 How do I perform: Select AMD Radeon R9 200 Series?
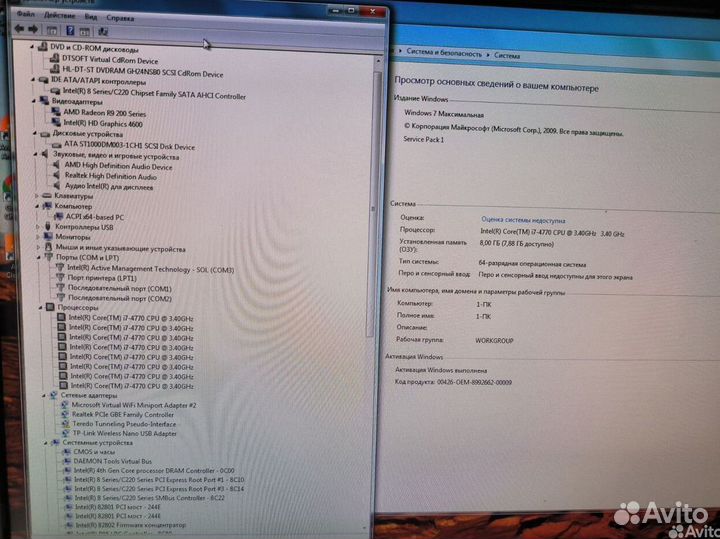pyautogui.click(x=105, y=113)
